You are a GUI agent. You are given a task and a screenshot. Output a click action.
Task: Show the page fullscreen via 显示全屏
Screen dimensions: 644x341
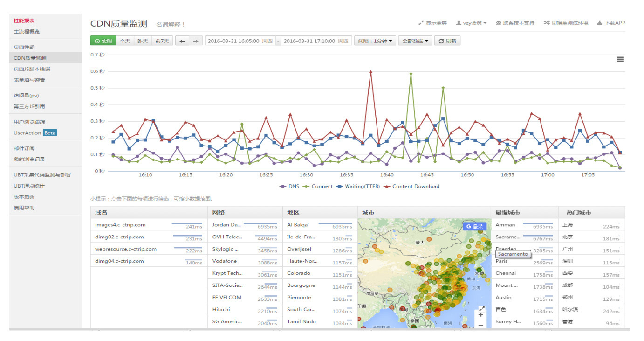433,23
